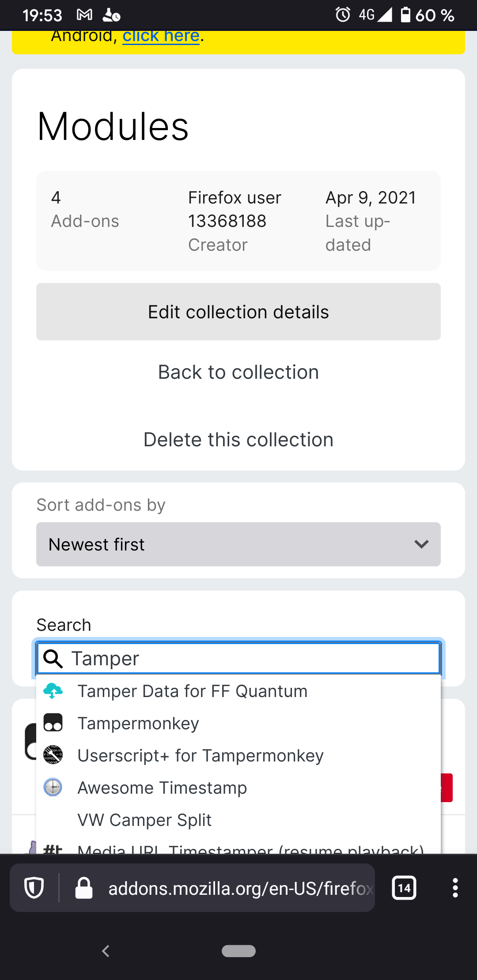Tap the Userscript+ round icon
The image size is (477, 980).
(53, 755)
